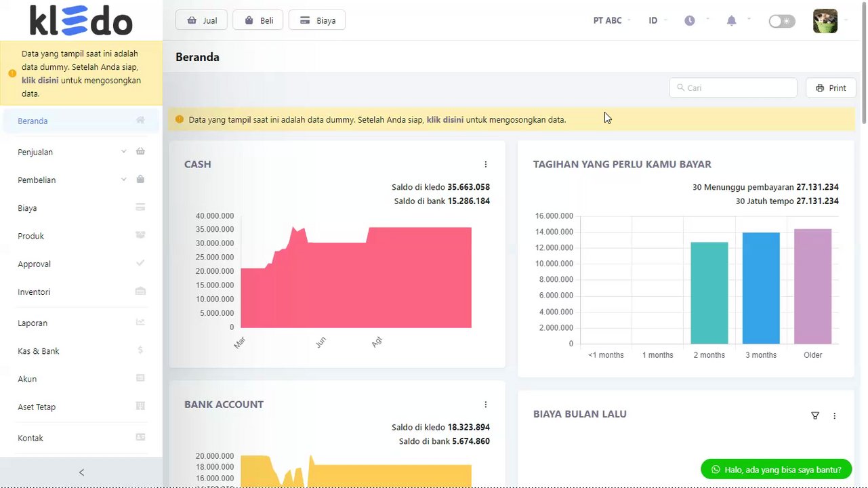Click CASH 'Saldo di kledo 35.663.058' value

tap(440, 187)
